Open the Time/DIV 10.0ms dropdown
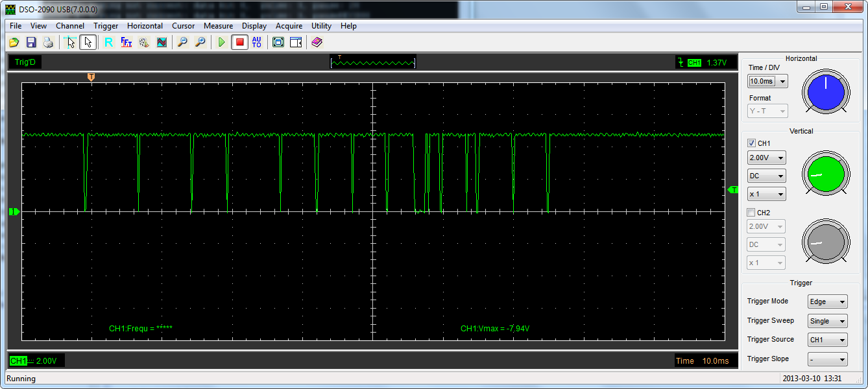Screen dimensions: 868x389 [767, 81]
